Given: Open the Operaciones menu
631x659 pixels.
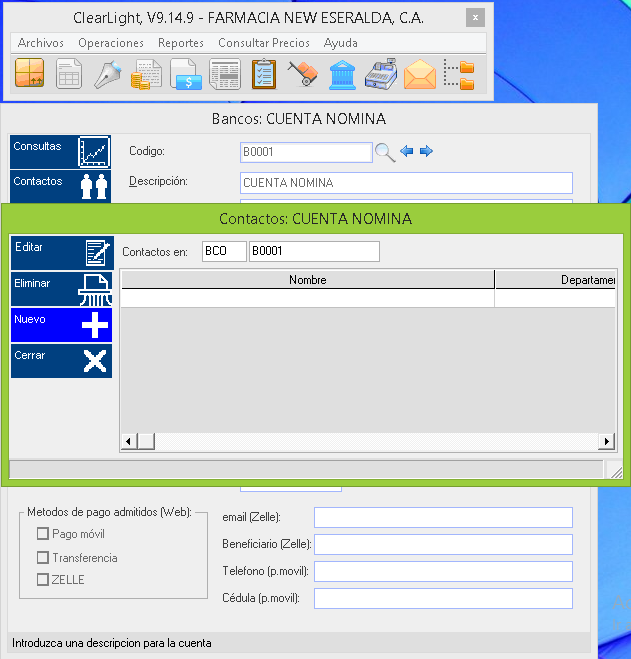Looking at the screenshot, I should click(111, 43).
